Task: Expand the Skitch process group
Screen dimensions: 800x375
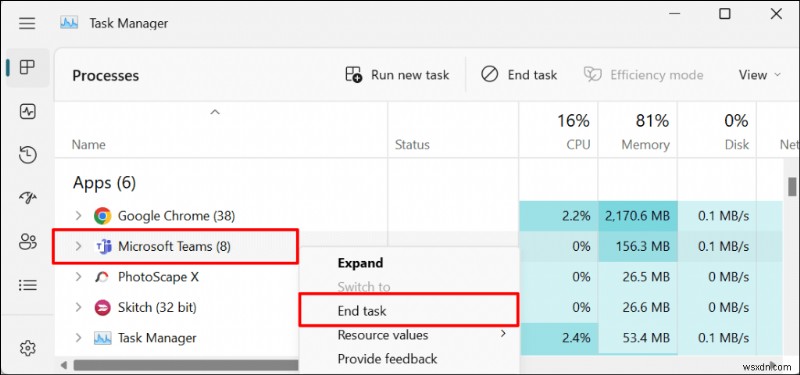Action: [78, 307]
